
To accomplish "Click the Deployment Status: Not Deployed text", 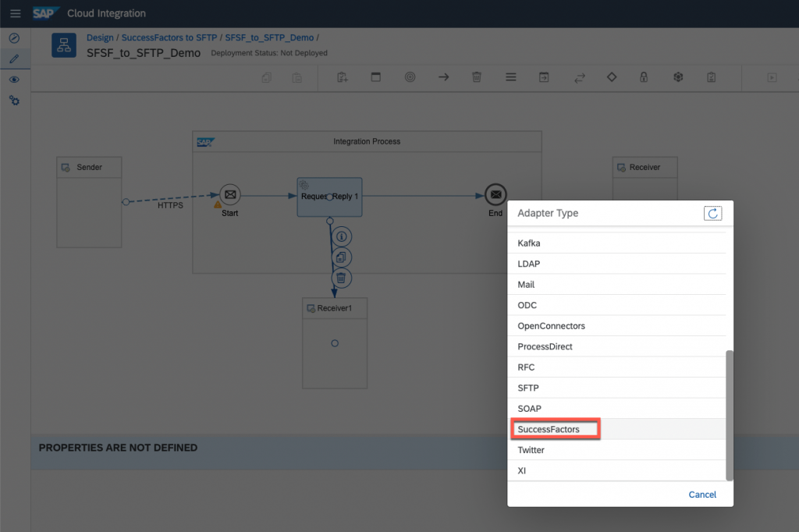I will [269, 53].
